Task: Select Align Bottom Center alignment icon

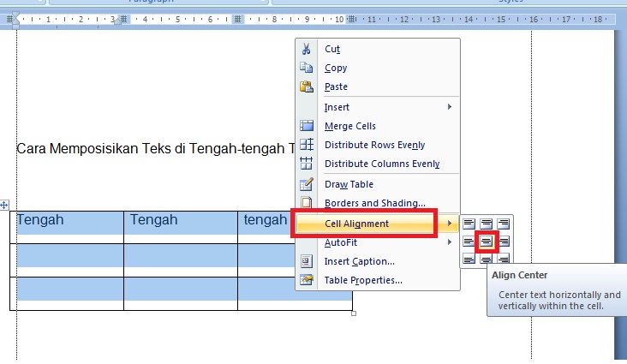Action: click(487, 259)
